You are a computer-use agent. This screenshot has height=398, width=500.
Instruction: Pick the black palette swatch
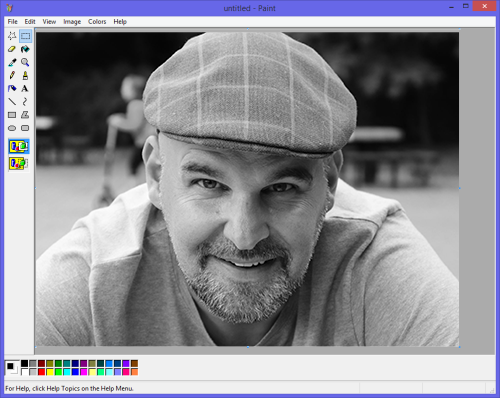(25, 363)
